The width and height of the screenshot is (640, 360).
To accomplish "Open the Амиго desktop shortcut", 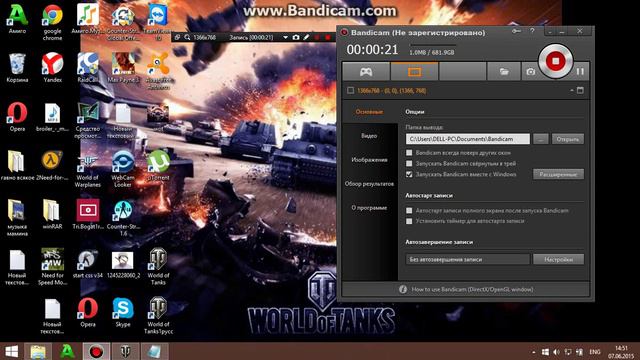I will click(17, 19).
